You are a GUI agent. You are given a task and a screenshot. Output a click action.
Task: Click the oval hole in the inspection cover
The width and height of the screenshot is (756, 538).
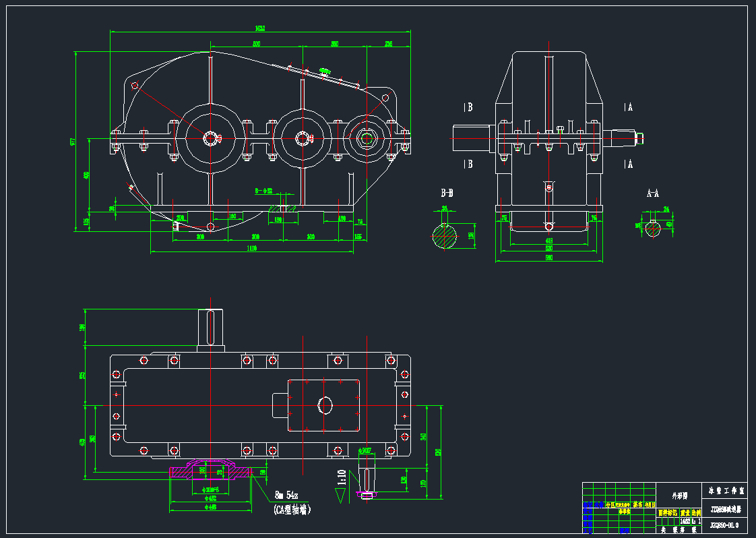tap(325, 405)
